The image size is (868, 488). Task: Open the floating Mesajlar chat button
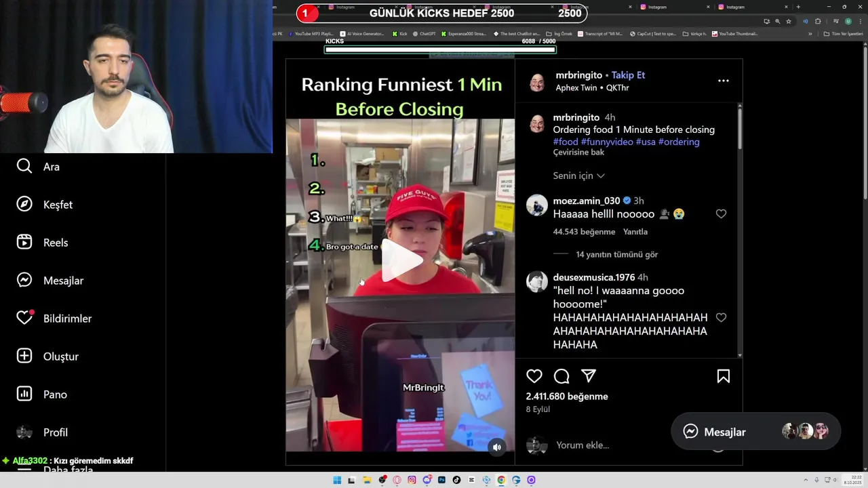point(755,432)
